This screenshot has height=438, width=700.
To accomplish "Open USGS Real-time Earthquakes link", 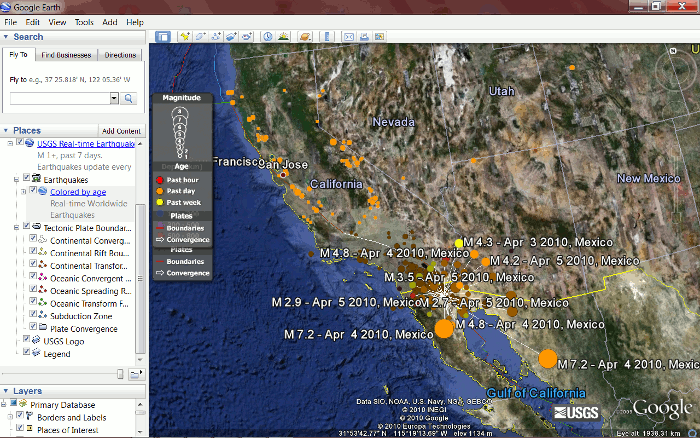I will (x=86, y=144).
